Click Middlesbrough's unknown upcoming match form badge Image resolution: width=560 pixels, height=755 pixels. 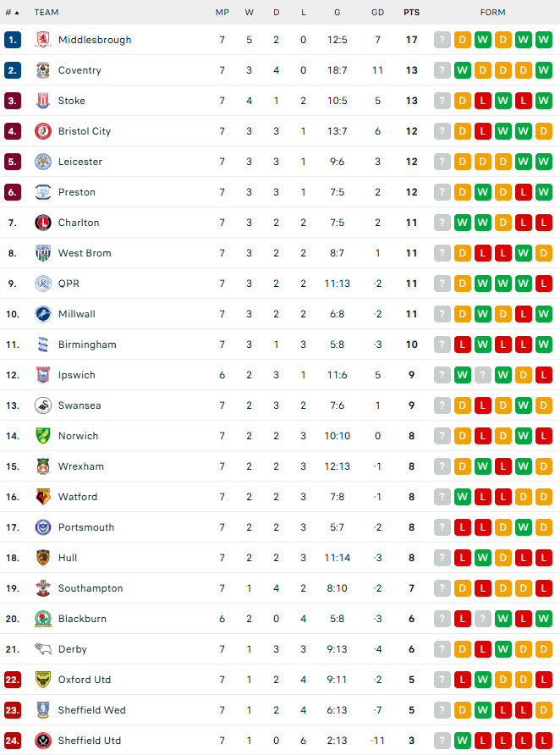pos(442,40)
